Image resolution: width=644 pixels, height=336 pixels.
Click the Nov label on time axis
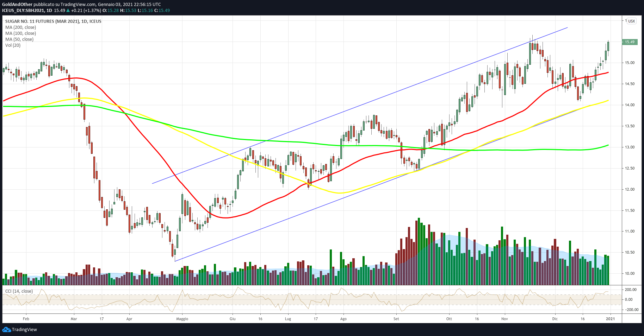[504, 319]
